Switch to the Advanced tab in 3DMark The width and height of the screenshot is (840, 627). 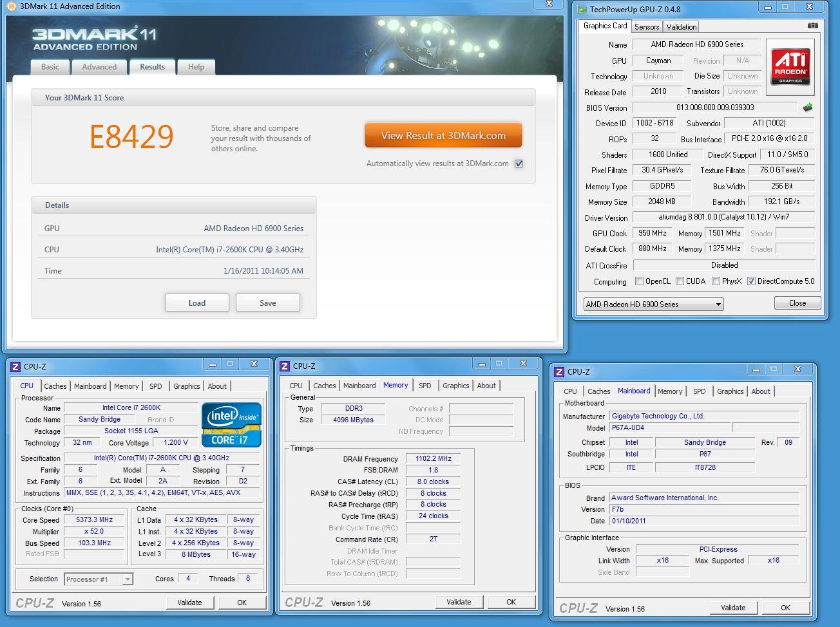(x=99, y=67)
